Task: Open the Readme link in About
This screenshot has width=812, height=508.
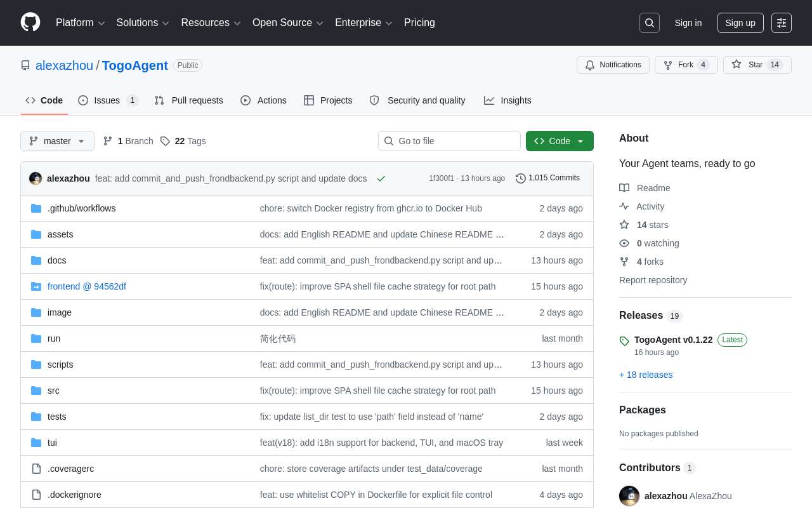Action: click(653, 188)
